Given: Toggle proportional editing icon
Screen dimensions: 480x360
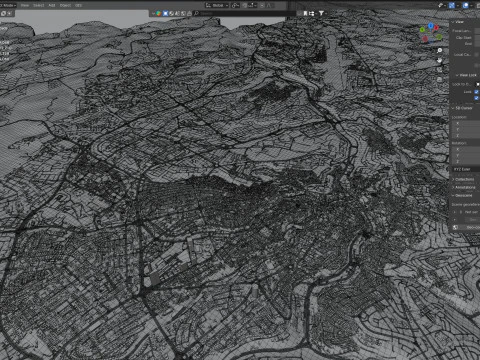Looking at the screenshot, I should 262,5.
